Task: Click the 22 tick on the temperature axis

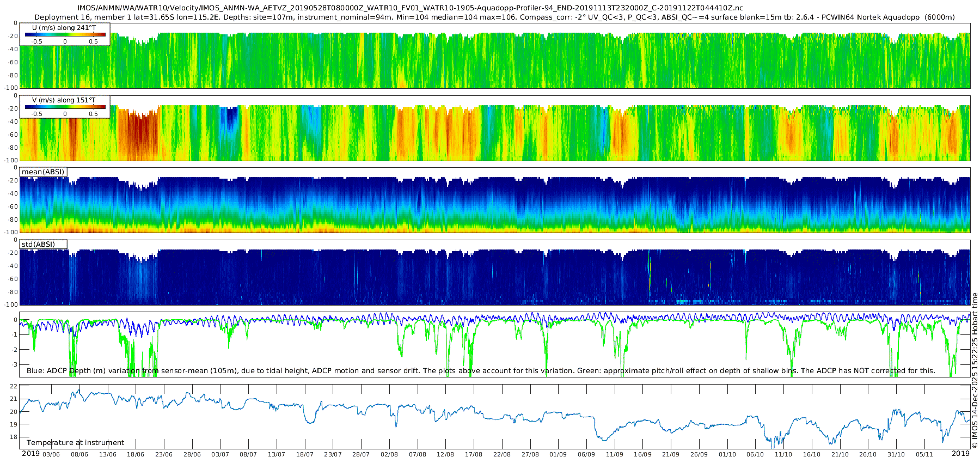Action: pos(14,386)
